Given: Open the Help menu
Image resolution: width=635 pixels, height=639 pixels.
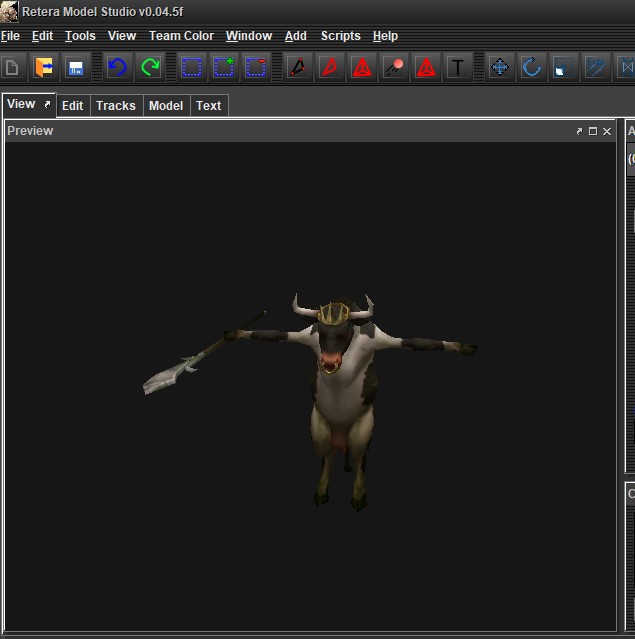Looking at the screenshot, I should [385, 36].
